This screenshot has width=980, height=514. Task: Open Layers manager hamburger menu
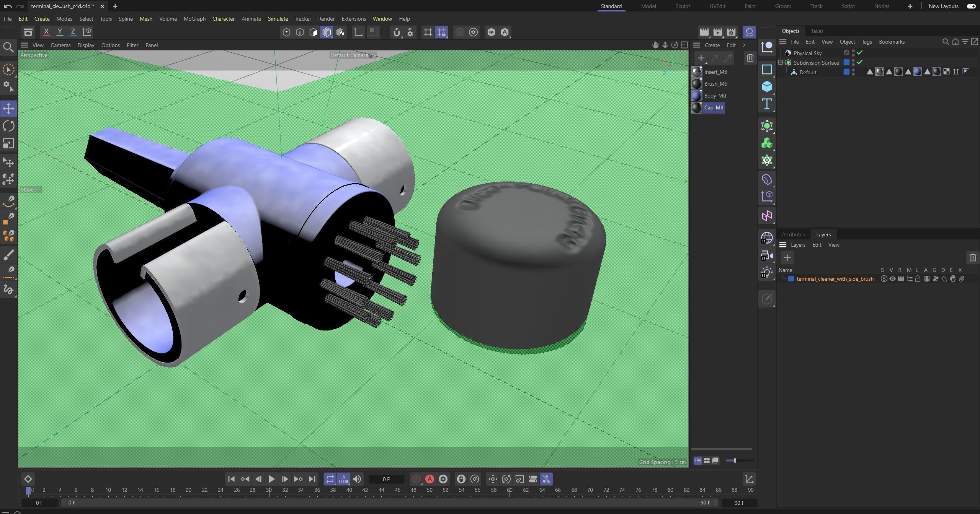[783, 245]
